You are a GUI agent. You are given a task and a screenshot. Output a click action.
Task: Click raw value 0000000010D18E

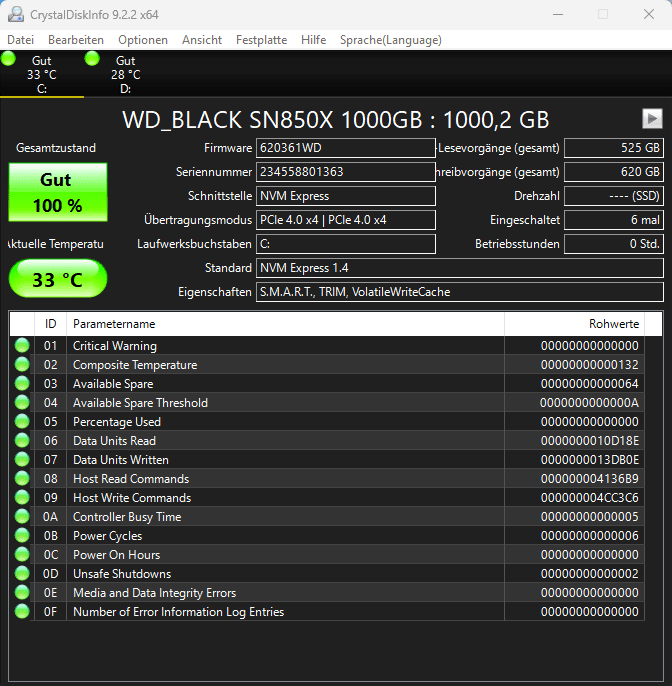point(589,441)
